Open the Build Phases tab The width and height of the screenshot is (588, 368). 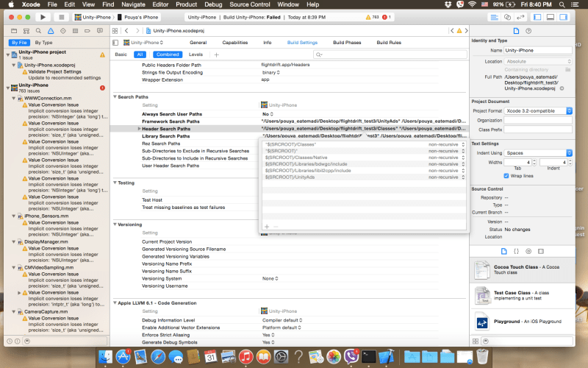click(x=347, y=43)
